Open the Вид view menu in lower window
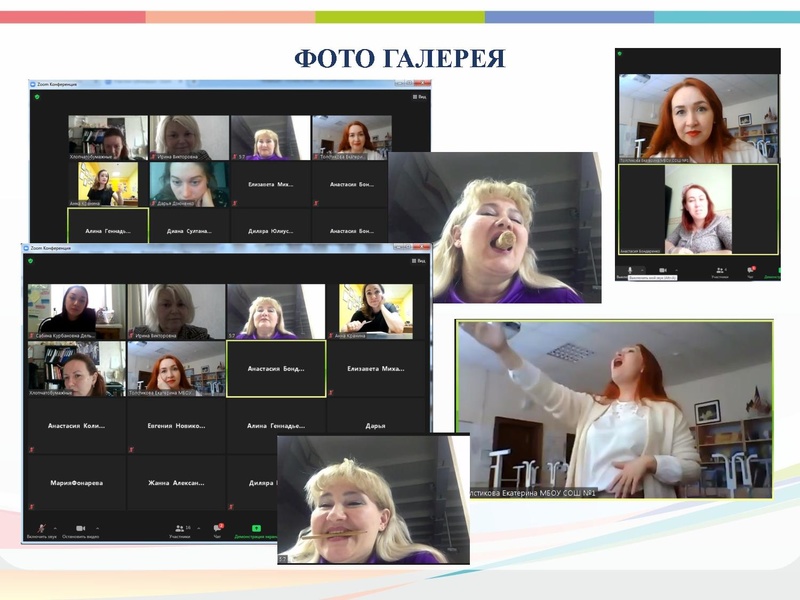This screenshot has width=800, height=600. coord(420,260)
